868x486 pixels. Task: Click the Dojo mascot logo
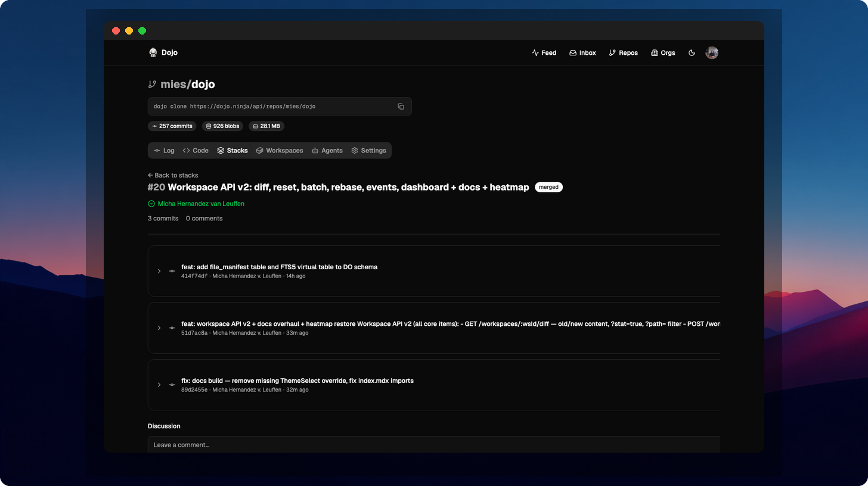click(153, 52)
